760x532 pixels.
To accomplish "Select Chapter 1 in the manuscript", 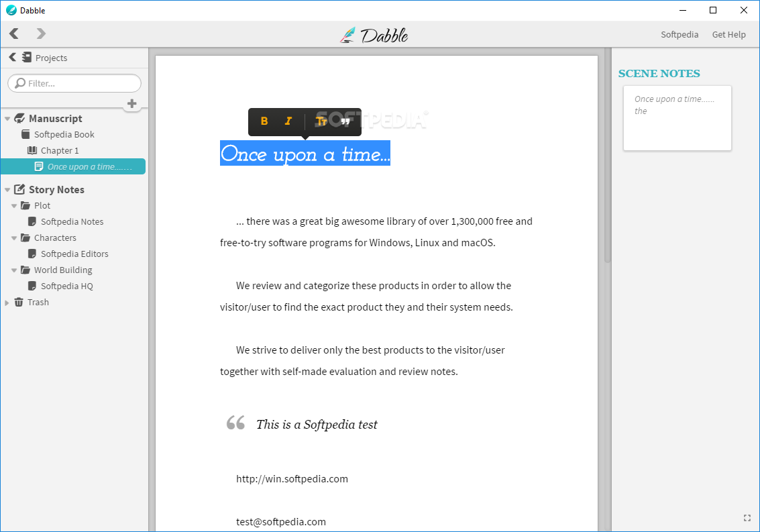I will 60,150.
